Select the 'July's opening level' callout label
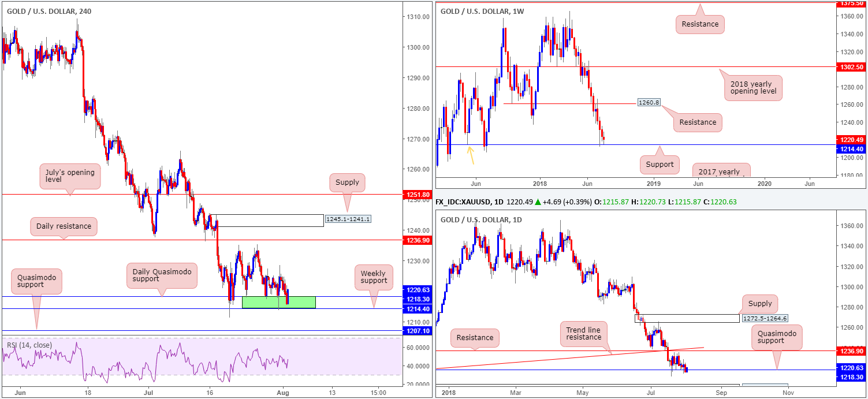The width and height of the screenshot is (868, 399). (70, 176)
